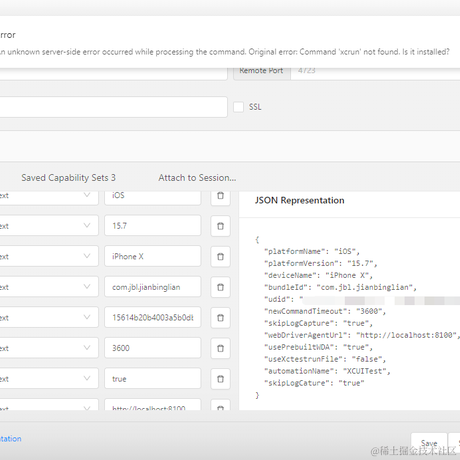Screen dimensions: 460x460
Task: Open type dropdown beside 3600 value
Action: tap(49, 348)
